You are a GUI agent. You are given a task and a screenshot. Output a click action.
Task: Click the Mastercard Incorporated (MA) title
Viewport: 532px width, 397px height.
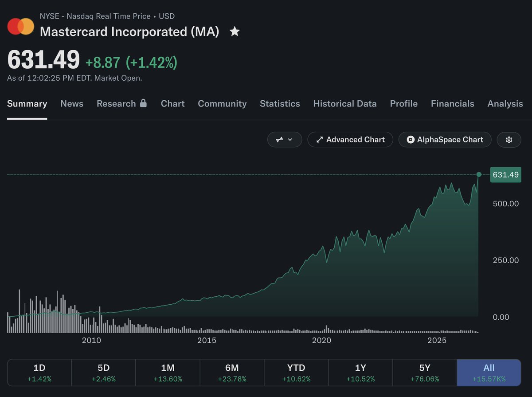click(x=129, y=32)
